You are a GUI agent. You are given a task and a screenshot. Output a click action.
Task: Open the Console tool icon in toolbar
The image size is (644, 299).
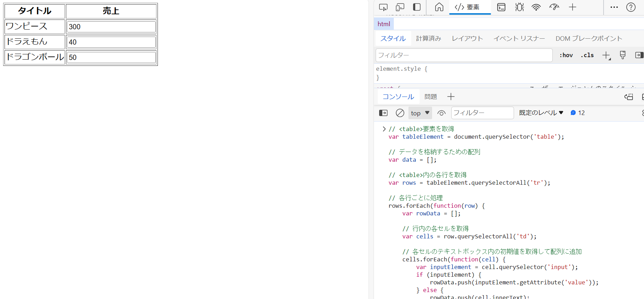(x=501, y=7)
